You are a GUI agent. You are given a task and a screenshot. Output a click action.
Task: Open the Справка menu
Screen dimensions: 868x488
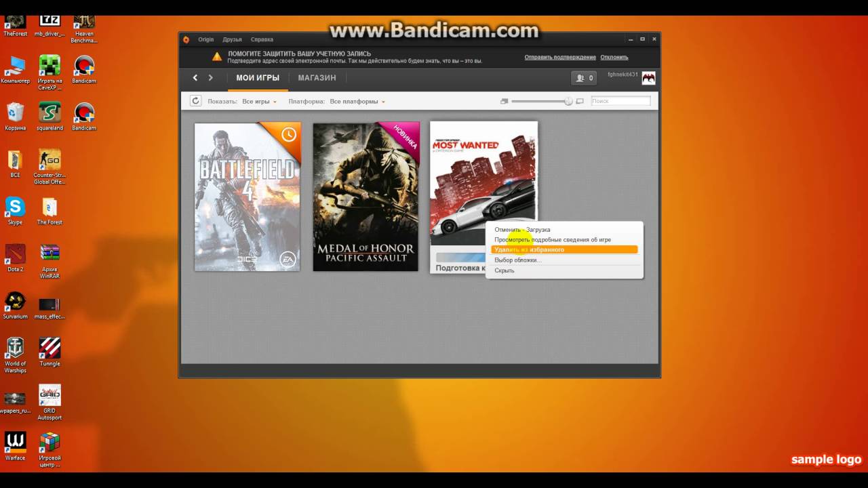(x=262, y=39)
